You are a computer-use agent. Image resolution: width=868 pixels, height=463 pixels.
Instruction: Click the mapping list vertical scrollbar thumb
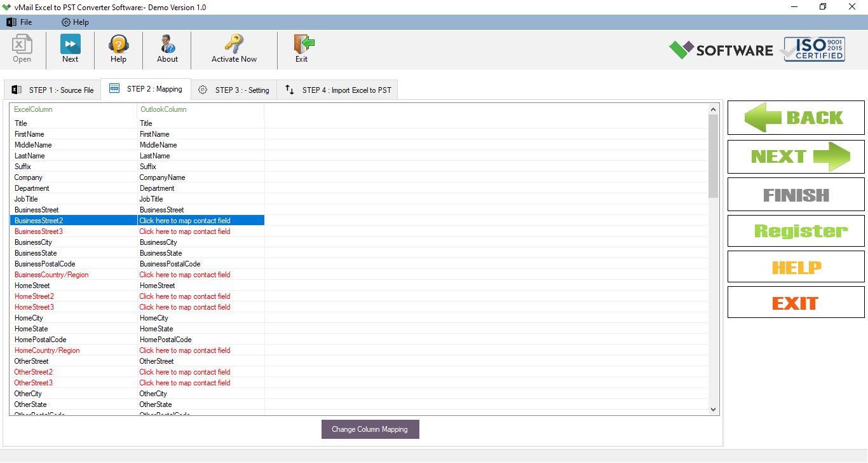tap(714, 156)
